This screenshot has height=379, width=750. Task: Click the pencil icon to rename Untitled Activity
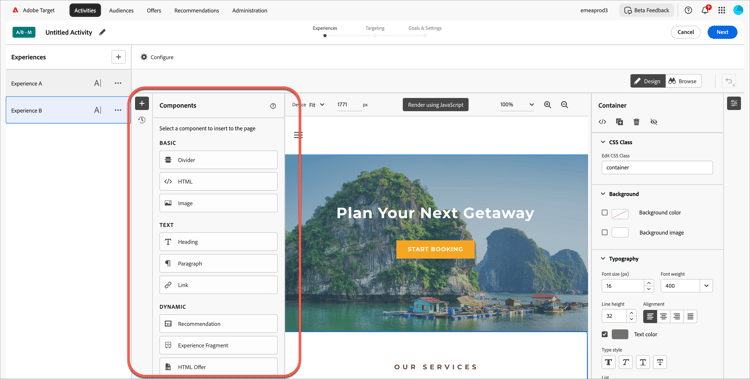click(x=102, y=33)
